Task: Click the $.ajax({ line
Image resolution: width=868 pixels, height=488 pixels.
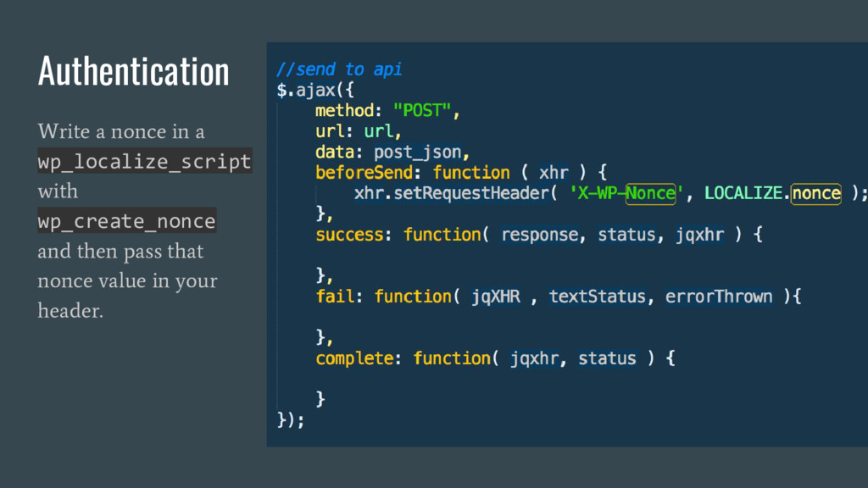Action: (315, 90)
